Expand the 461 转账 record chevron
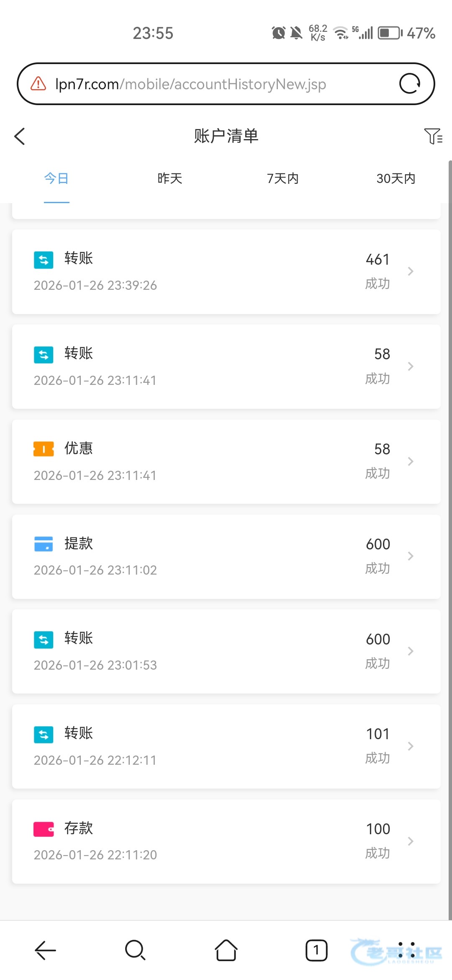 click(411, 271)
